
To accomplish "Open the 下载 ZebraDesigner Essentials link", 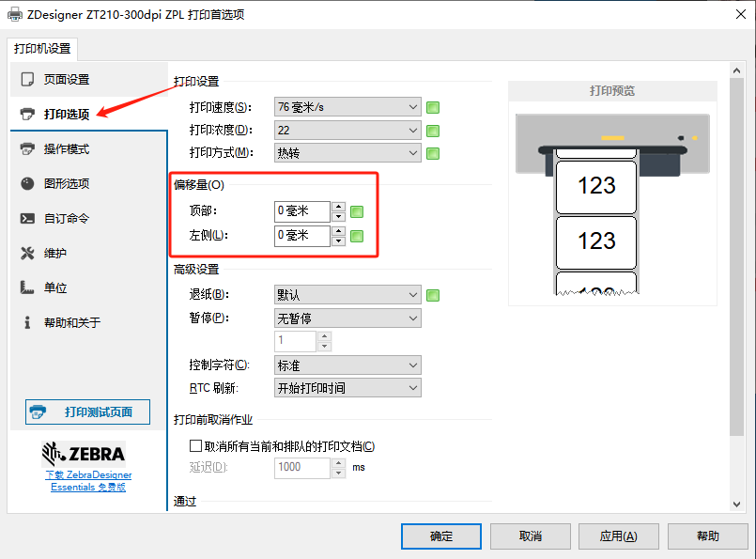I will pos(88,481).
